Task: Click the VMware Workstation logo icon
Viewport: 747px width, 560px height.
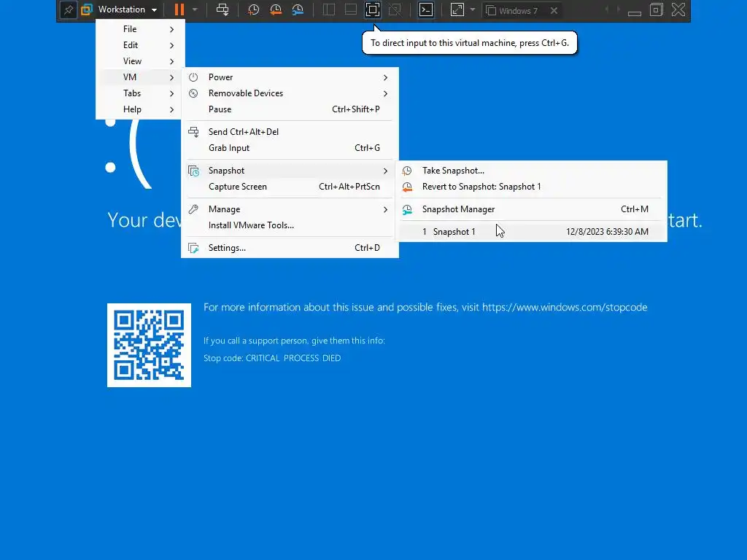Action: point(87,9)
